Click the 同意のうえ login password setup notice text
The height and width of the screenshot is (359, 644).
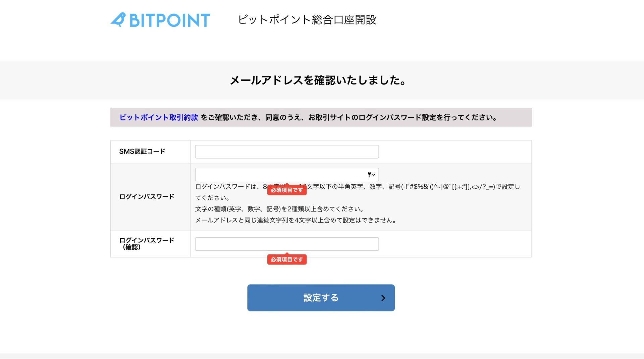(348, 118)
